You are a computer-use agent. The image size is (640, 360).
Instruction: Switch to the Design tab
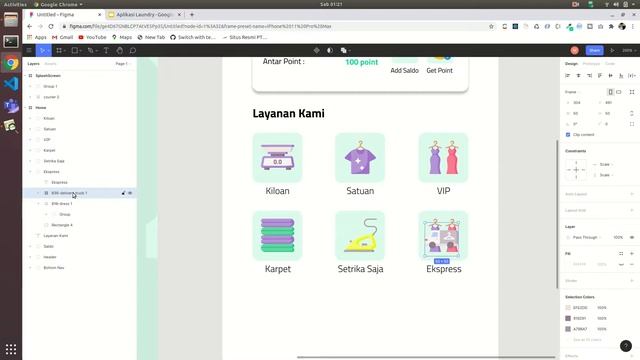pos(571,64)
